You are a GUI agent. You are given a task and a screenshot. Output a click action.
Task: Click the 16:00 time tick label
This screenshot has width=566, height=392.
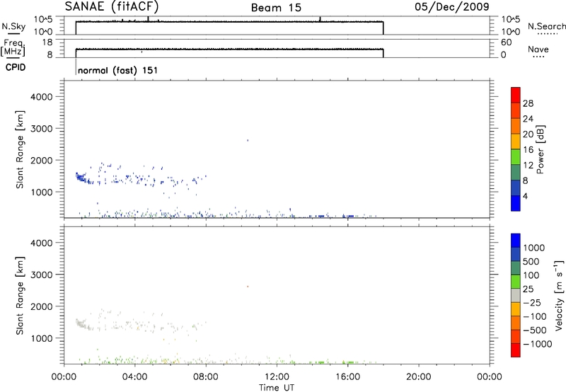pyautogui.click(x=347, y=377)
